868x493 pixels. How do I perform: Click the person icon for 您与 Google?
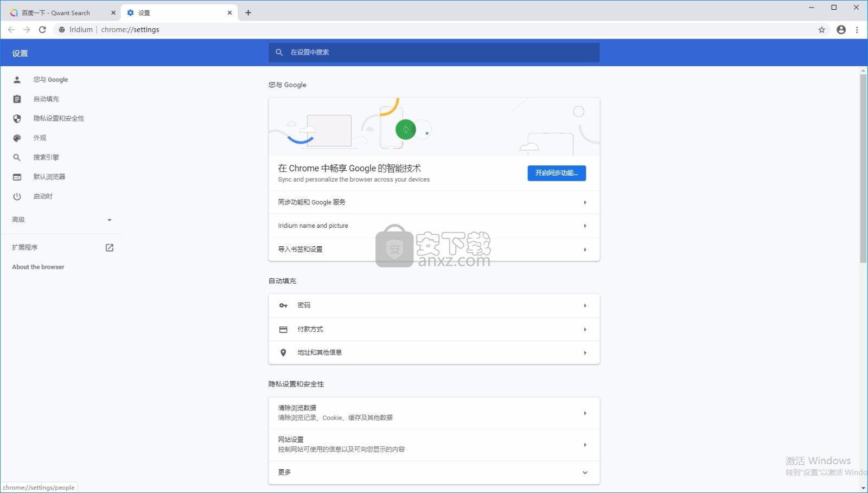[17, 80]
